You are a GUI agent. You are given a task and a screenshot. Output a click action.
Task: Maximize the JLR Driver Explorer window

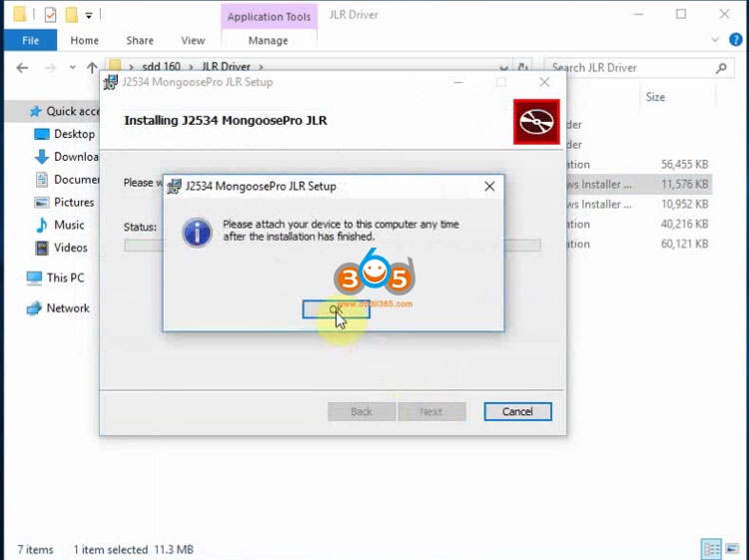click(681, 14)
